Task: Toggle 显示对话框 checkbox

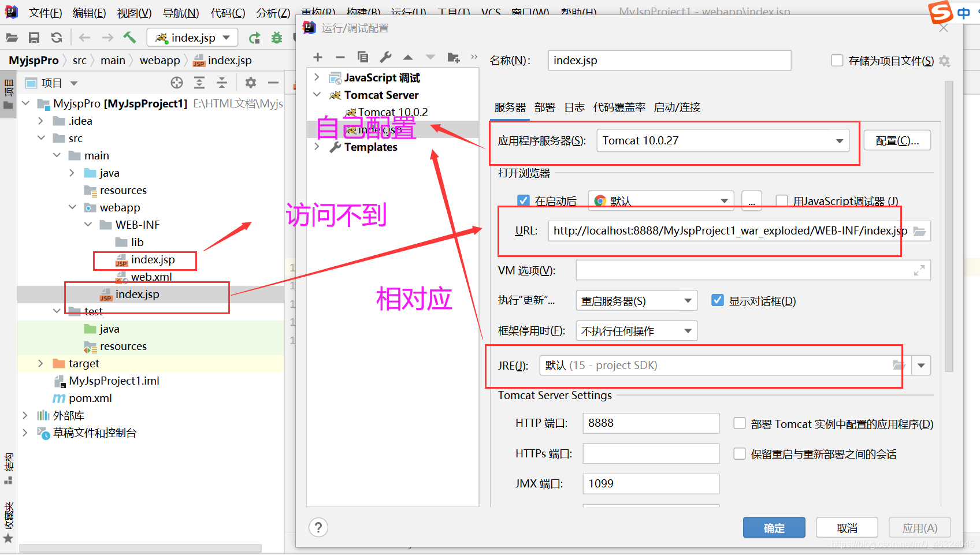Action: pyautogui.click(x=718, y=300)
